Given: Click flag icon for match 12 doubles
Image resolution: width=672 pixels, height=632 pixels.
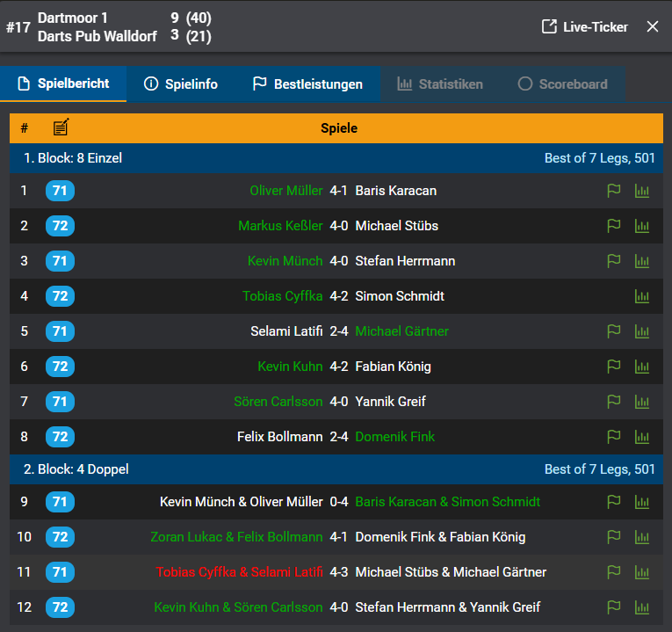Looking at the screenshot, I should [614, 607].
